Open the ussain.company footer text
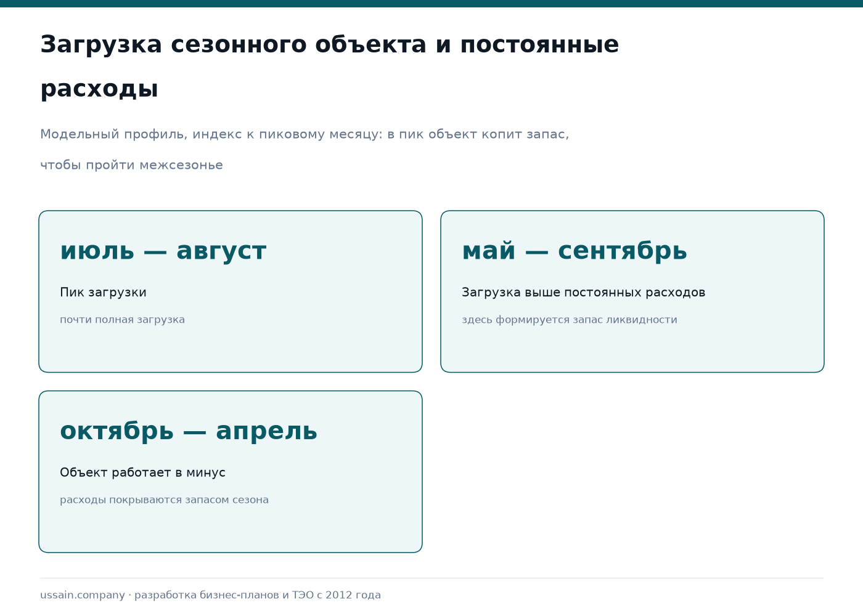 [210, 595]
